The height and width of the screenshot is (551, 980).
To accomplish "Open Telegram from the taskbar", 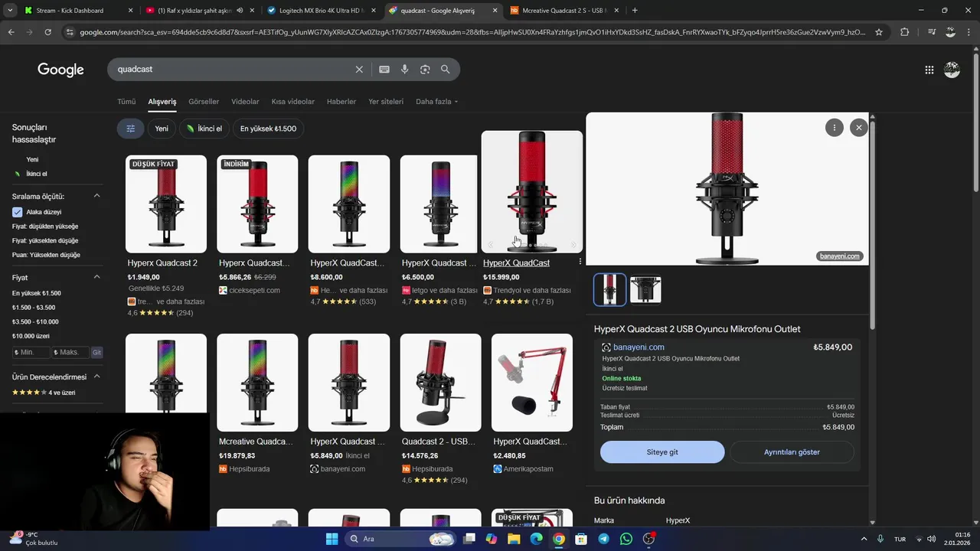I will coord(604,539).
